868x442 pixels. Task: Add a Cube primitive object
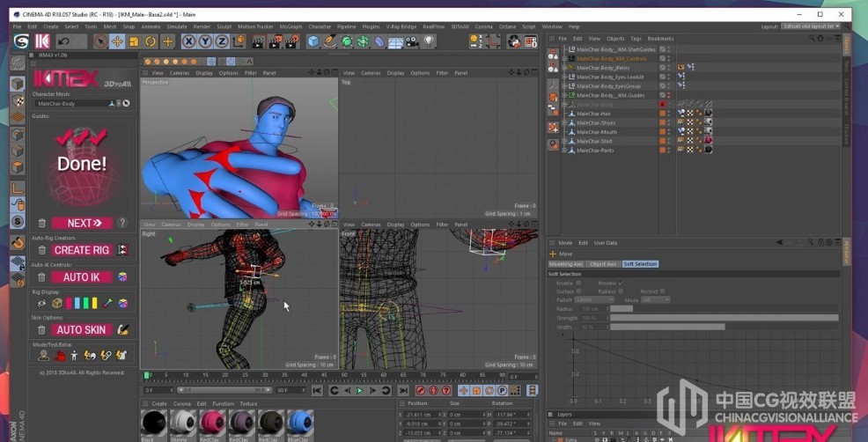tap(313, 41)
